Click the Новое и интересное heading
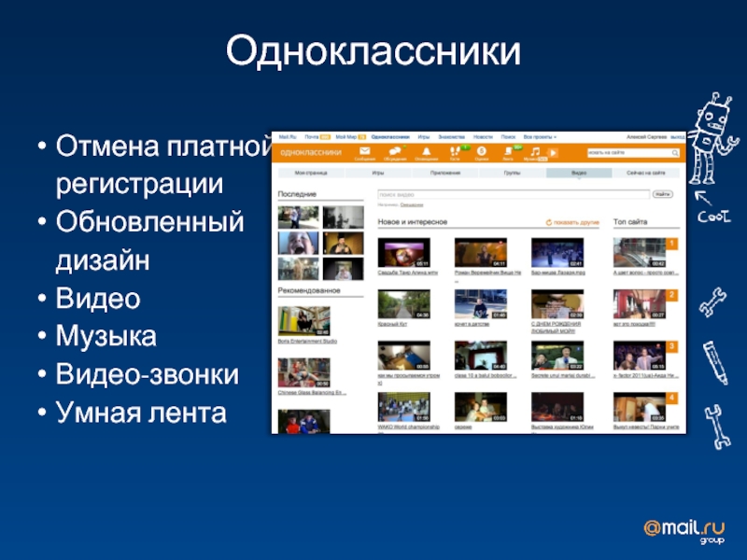Image resolution: width=747 pixels, height=560 pixels. (413, 222)
